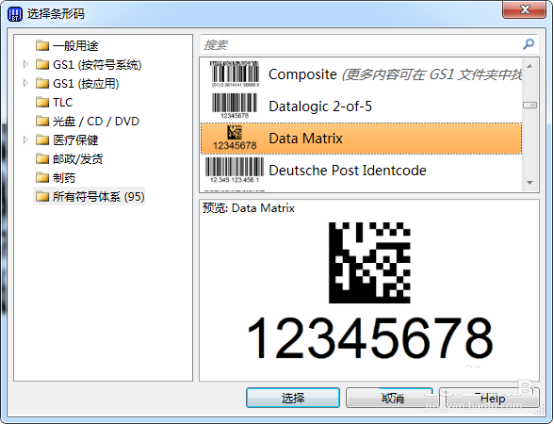Expand the 医疗保健 tree node
Screen dimensions: 554x425
[x=25, y=140]
